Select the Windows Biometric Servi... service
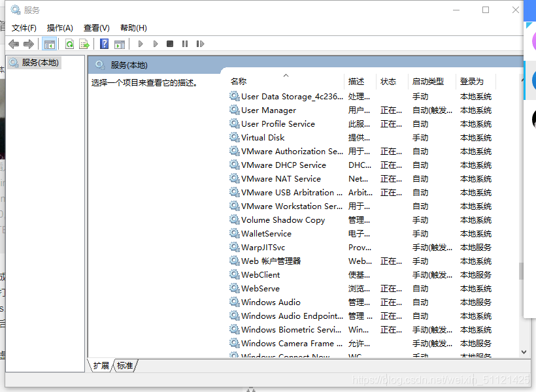 click(292, 329)
